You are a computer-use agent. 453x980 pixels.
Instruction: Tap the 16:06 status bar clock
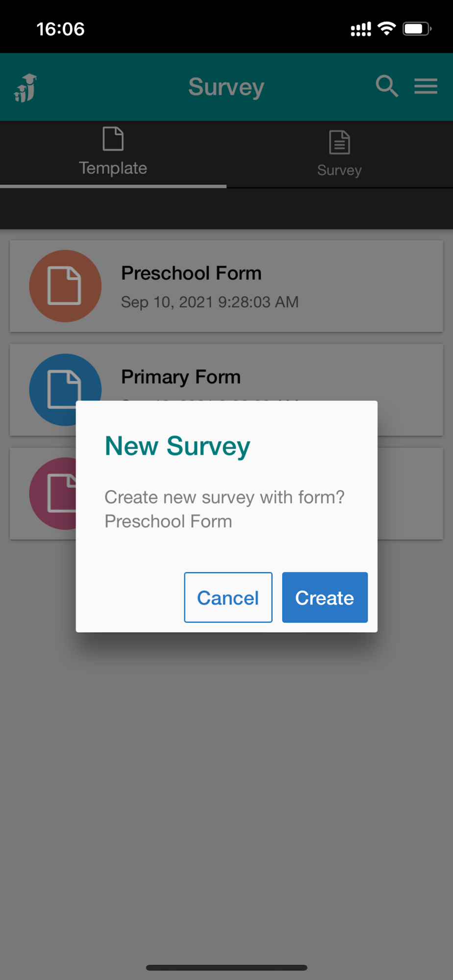[60, 29]
